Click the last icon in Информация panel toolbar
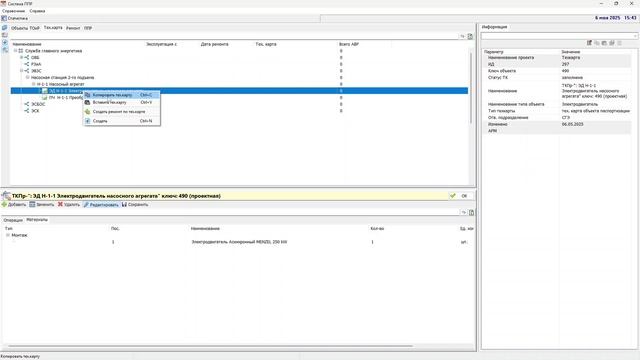Screen dimensions: 640x360 pos(619,43)
